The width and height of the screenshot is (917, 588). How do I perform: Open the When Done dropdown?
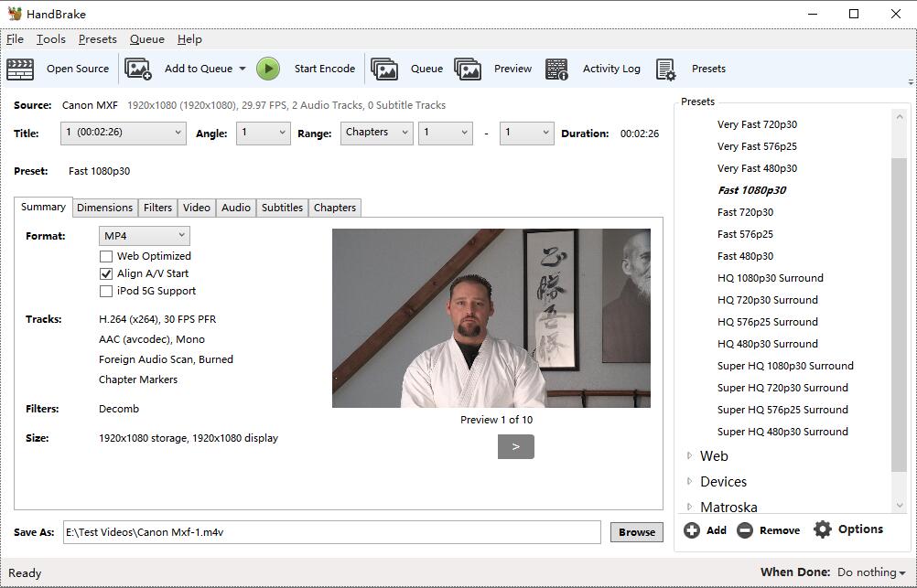tap(872, 572)
